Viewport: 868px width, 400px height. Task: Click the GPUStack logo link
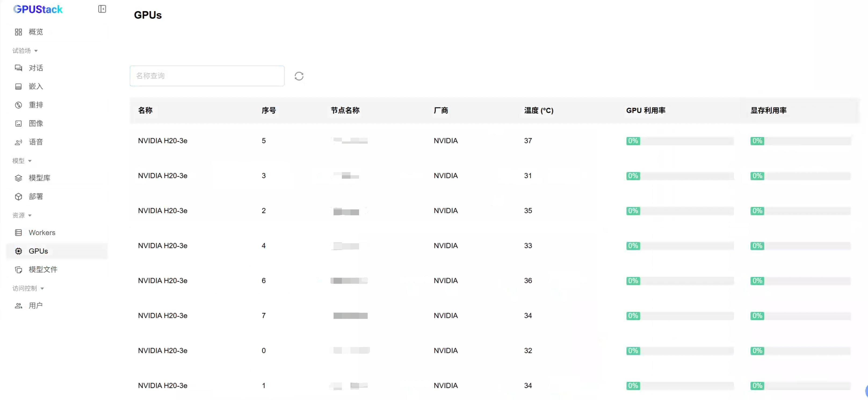coord(38,9)
